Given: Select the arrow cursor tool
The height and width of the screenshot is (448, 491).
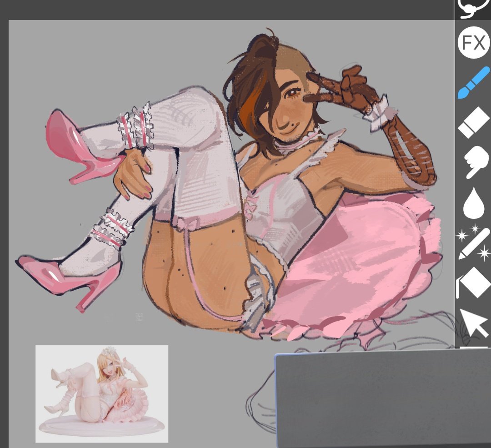Looking at the screenshot, I should point(474,322).
